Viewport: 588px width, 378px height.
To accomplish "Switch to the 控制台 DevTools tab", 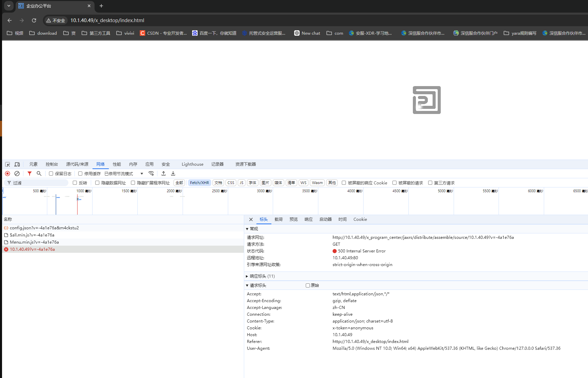I will pos(52,164).
